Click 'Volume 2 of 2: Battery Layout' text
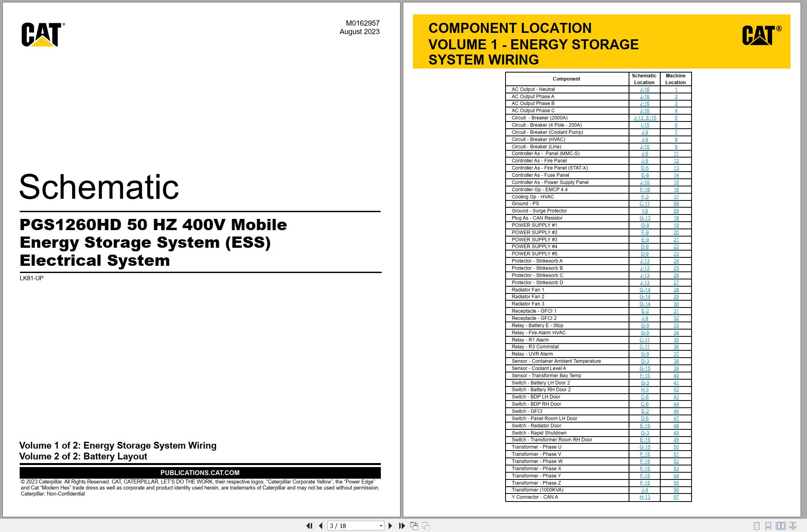Image resolution: width=807 pixels, height=532 pixels. pyautogui.click(x=83, y=456)
